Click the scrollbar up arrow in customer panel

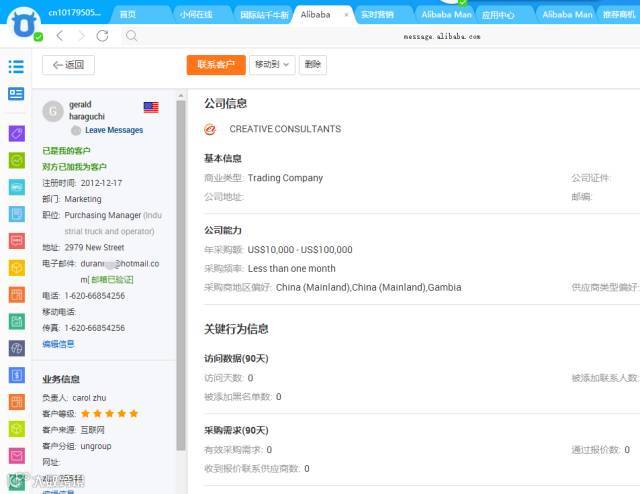(181, 96)
